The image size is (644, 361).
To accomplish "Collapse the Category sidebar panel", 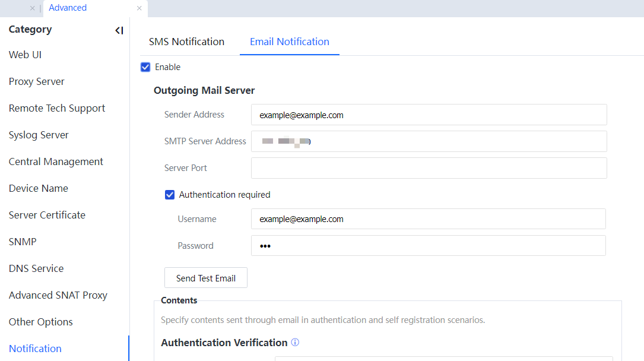I will 119,30.
